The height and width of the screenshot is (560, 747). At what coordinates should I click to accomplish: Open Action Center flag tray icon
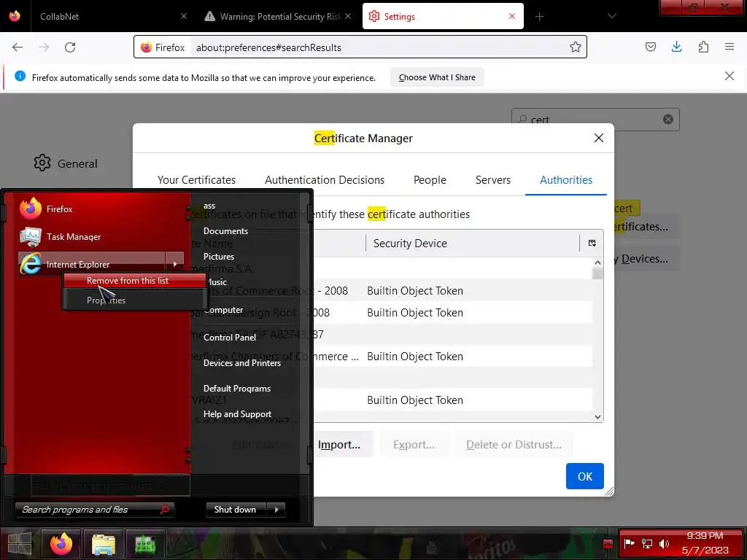pos(629,543)
